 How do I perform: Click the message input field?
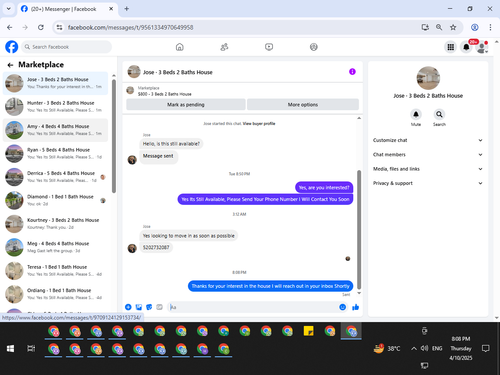[x=257, y=307]
